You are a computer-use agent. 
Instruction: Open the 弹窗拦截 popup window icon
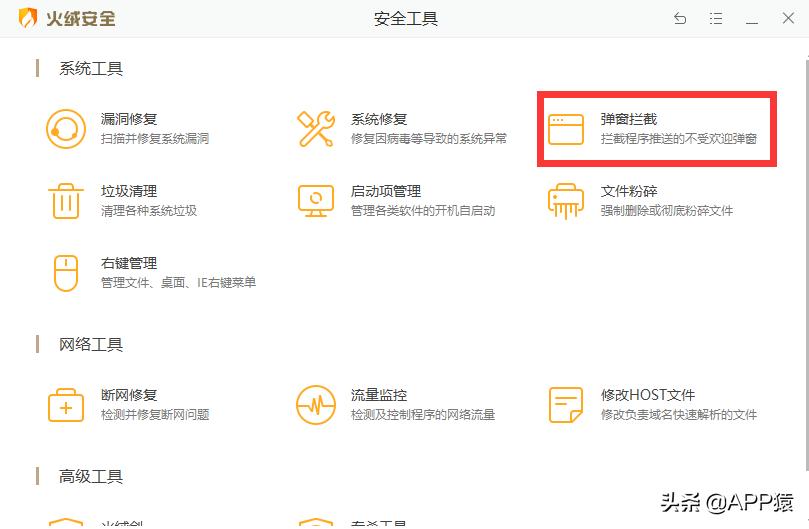566,130
